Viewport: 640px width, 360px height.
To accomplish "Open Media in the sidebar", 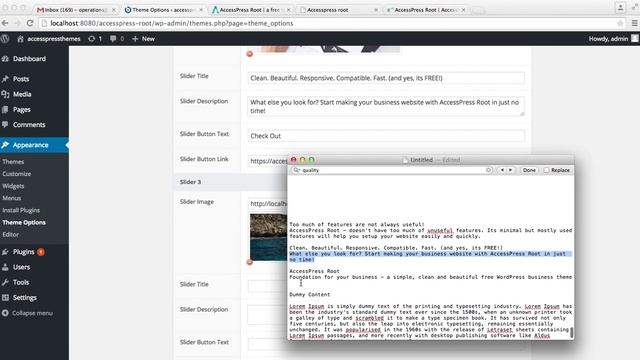I will point(22,94).
